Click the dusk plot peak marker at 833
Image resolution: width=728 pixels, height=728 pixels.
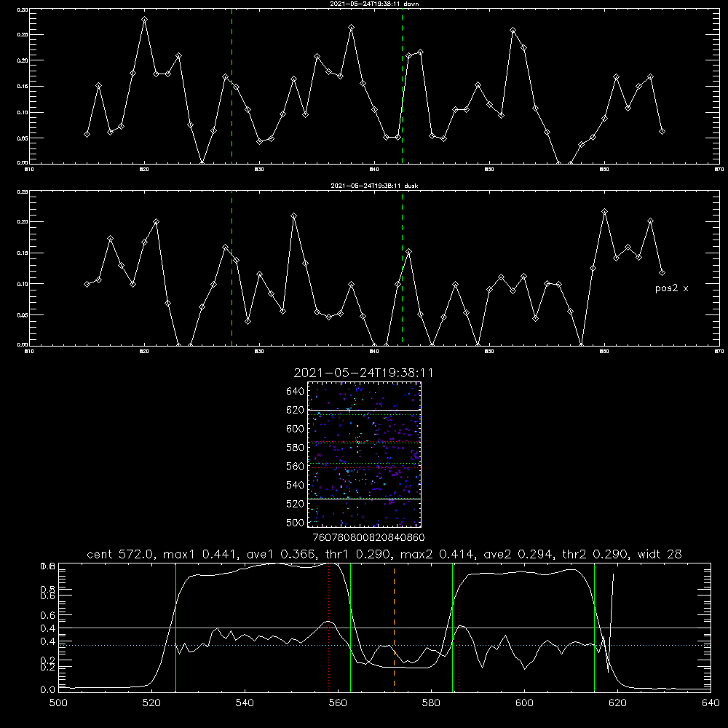pyautogui.click(x=294, y=216)
